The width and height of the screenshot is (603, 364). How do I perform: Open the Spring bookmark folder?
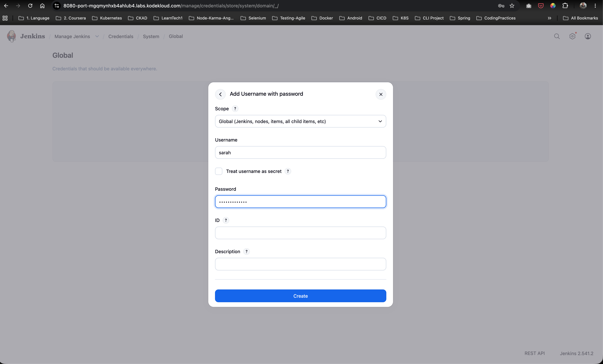460,18
